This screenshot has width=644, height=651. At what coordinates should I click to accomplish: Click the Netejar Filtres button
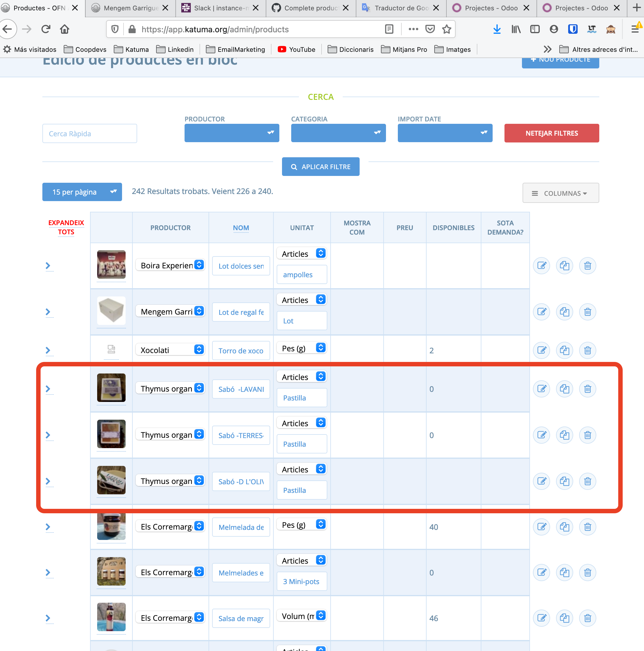(551, 133)
